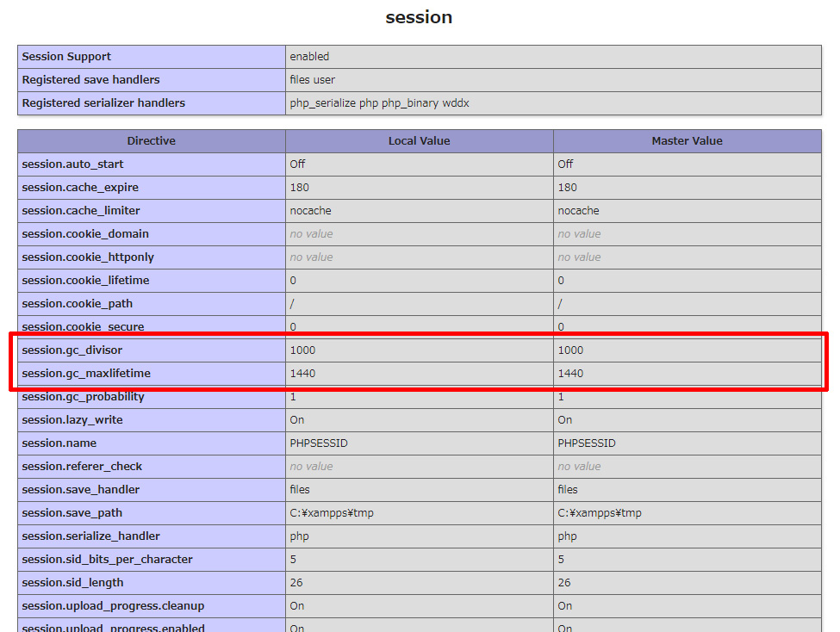
Task: Select the Registered save handlers label
Action: [90, 80]
